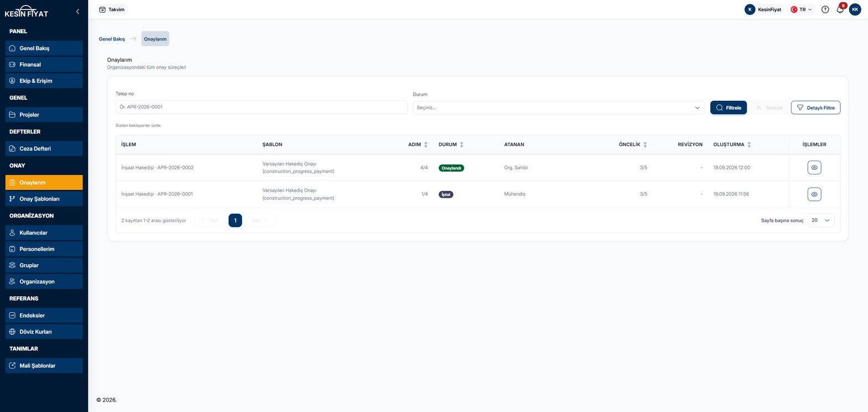
Task: Sort table by ÖNCELİK column arrows
Action: (645, 145)
